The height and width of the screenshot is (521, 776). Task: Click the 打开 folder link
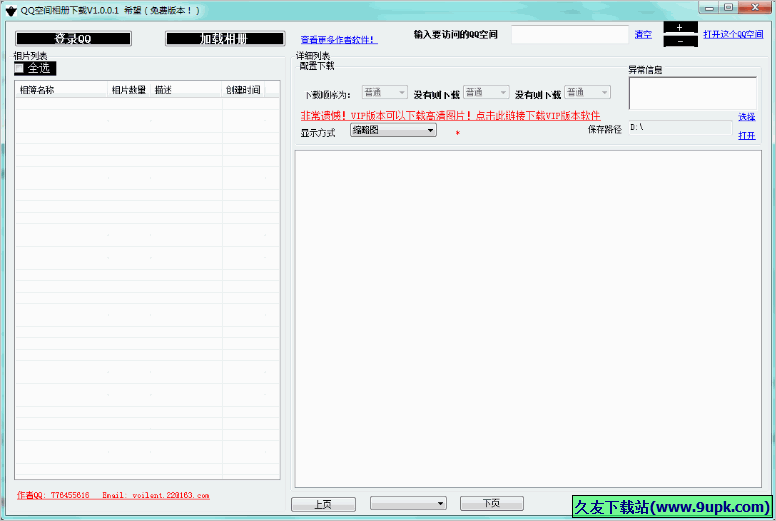[x=747, y=135]
